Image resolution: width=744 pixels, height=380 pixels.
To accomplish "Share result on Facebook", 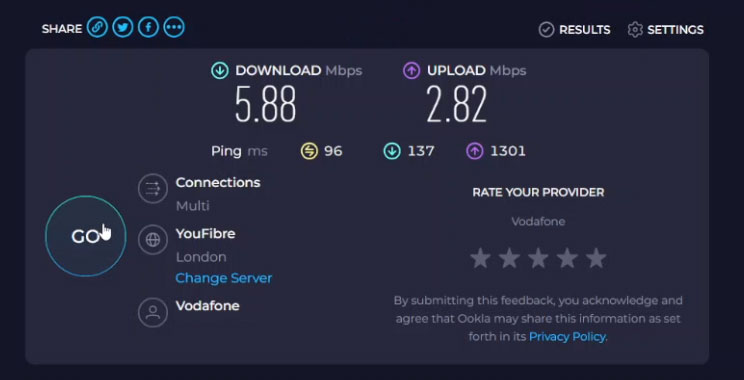I will point(148,28).
